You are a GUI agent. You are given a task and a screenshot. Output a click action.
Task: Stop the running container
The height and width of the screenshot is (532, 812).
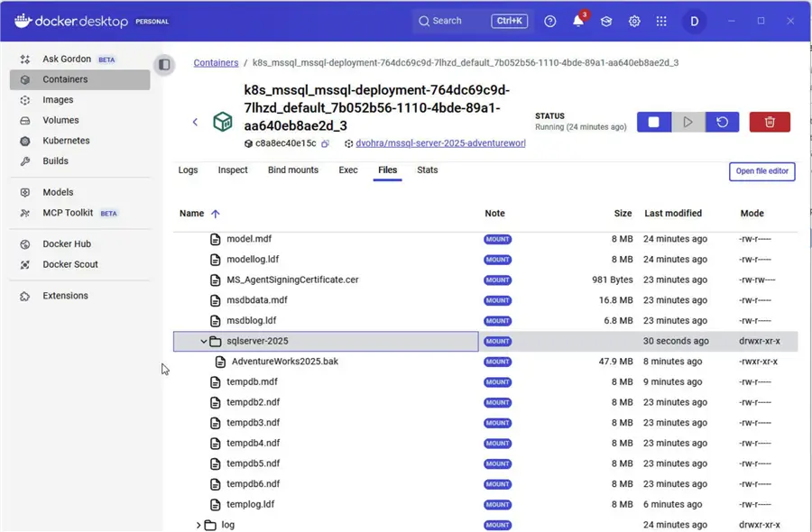pyautogui.click(x=653, y=122)
